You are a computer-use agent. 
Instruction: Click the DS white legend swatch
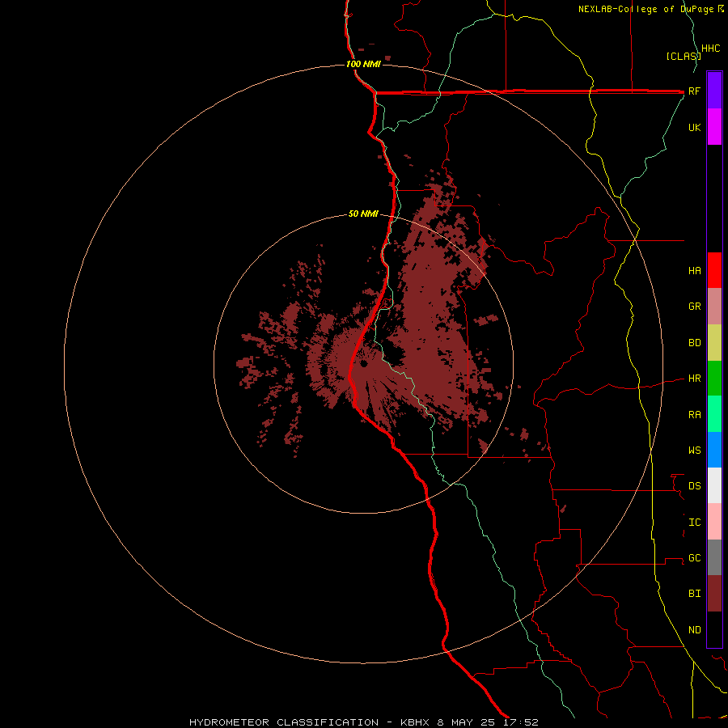point(714,485)
